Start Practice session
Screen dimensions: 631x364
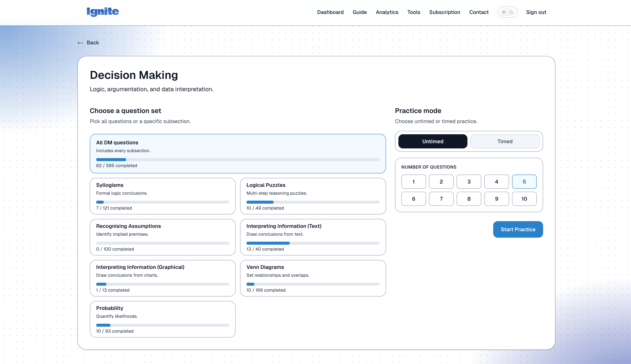point(518,229)
